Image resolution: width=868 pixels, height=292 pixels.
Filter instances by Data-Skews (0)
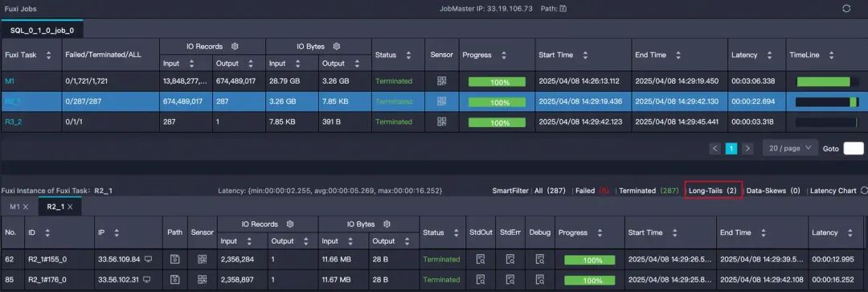[x=773, y=191]
